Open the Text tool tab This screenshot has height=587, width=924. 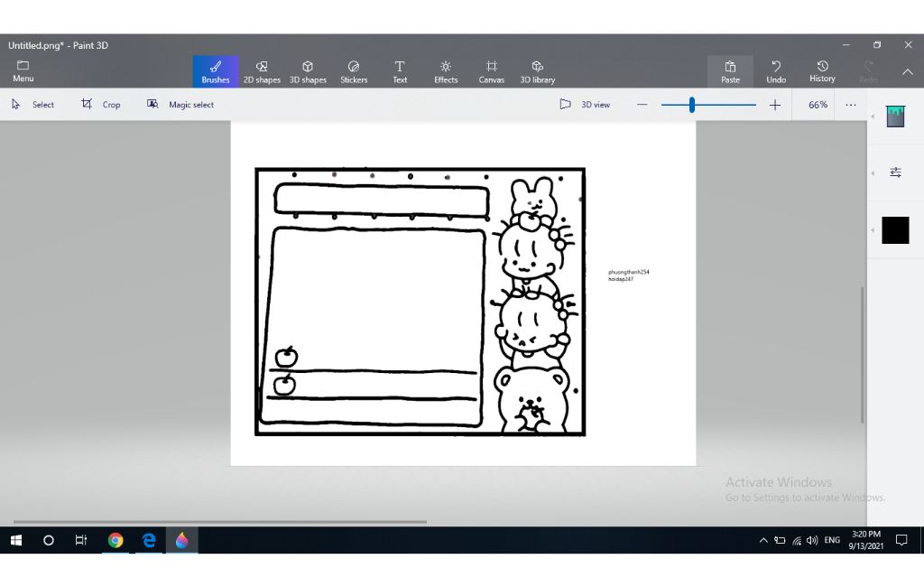pos(400,72)
